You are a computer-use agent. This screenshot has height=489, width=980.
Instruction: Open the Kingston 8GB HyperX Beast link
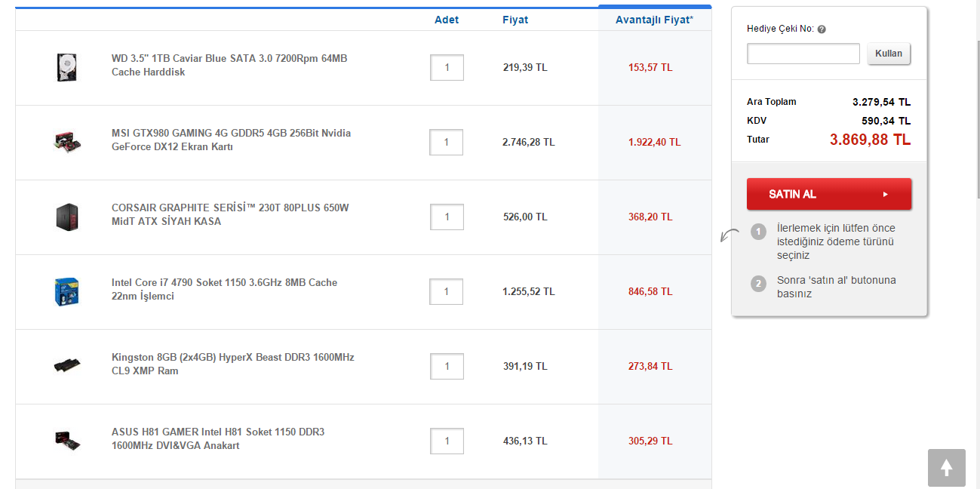point(232,364)
